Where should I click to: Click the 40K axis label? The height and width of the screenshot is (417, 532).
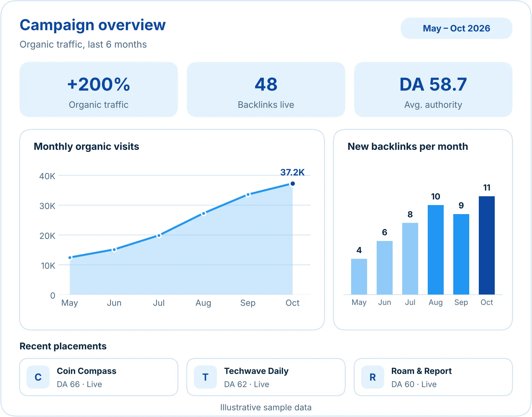point(47,176)
